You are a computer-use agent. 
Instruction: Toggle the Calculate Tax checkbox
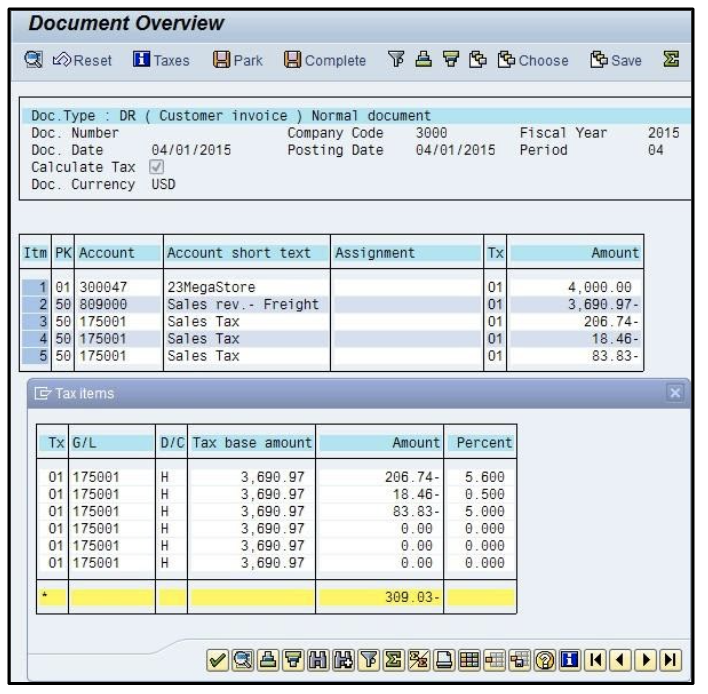(x=155, y=167)
